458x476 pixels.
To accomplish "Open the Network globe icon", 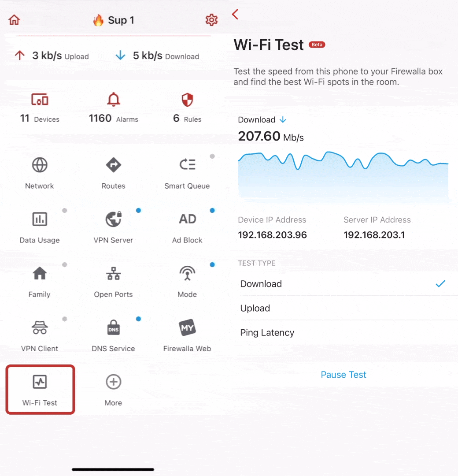I will pyautogui.click(x=40, y=165).
